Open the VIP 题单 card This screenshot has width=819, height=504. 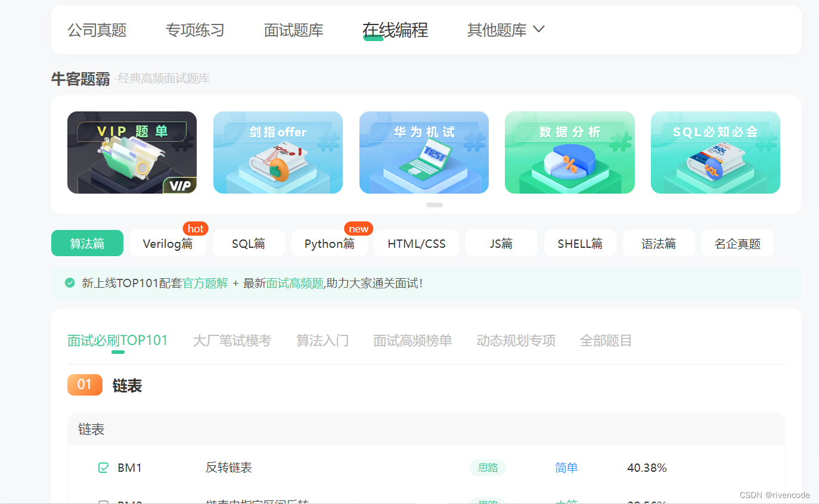coord(132,153)
